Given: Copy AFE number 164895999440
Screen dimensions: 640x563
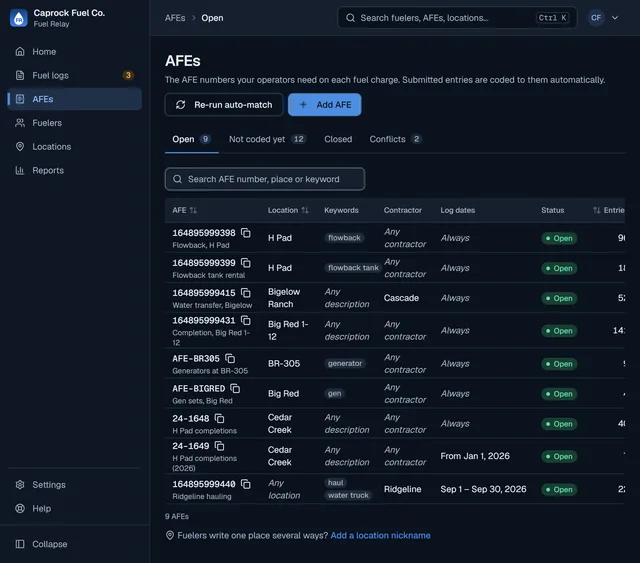Looking at the screenshot, I should [x=246, y=484].
